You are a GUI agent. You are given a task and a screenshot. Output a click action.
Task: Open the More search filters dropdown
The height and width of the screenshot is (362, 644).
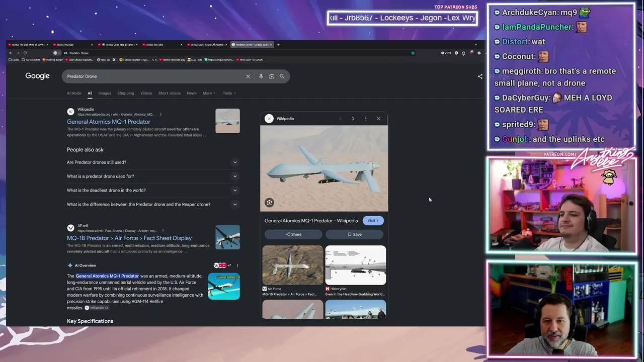point(209,93)
